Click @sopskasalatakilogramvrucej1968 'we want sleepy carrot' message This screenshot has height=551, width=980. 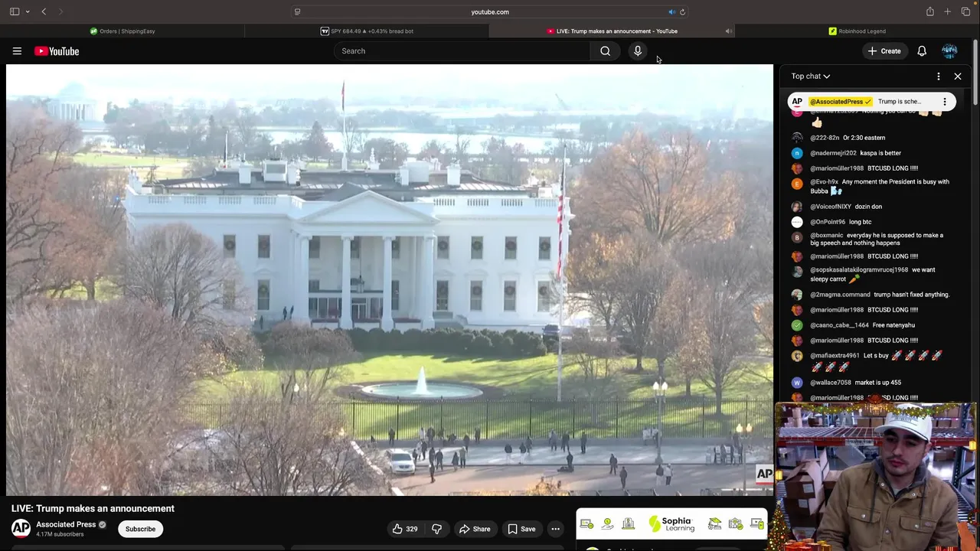873,275
